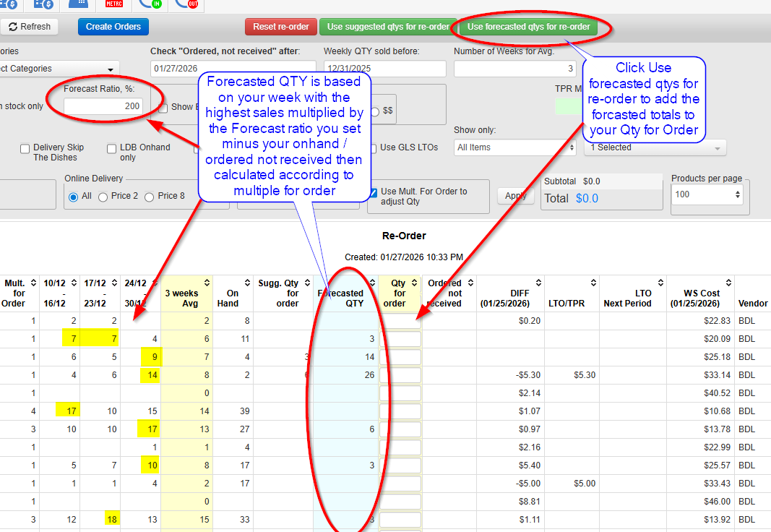This screenshot has height=532, width=771.
Task: Sort by Qty for order column
Action: 415,283
